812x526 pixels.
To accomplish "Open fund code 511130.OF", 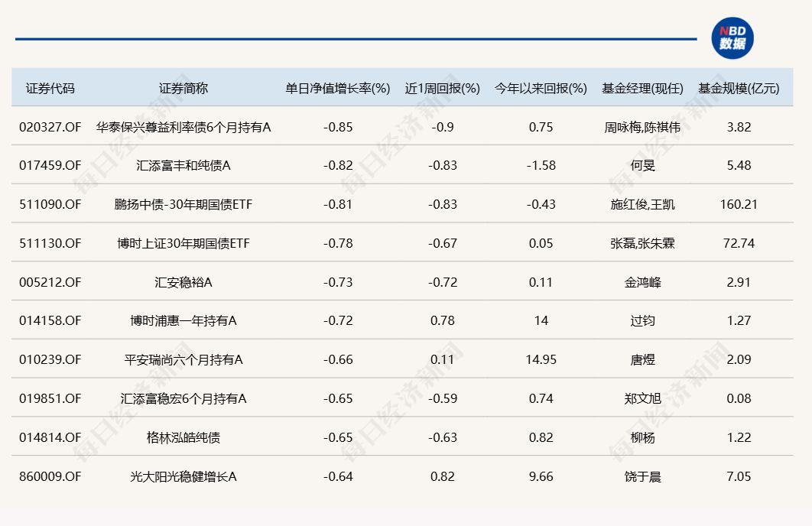I will tap(50, 243).
